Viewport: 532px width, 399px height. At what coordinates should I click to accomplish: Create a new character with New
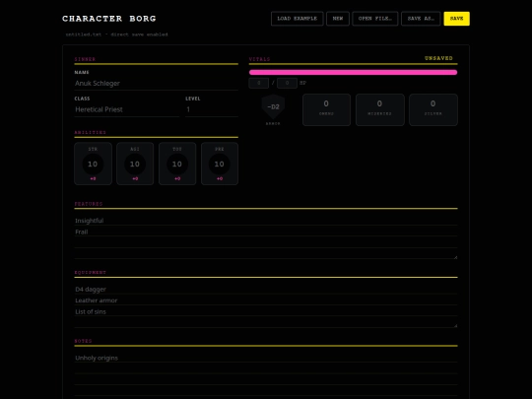(338, 19)
